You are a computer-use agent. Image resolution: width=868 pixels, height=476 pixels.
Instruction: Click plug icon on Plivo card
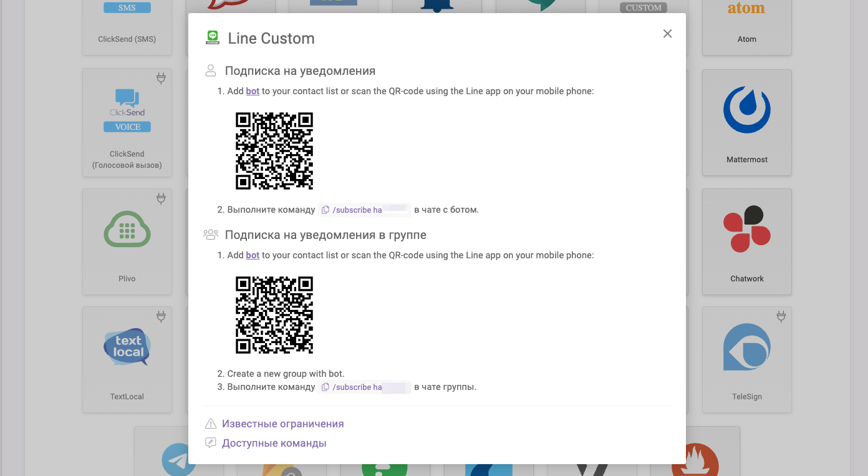(x=161, y=199)
